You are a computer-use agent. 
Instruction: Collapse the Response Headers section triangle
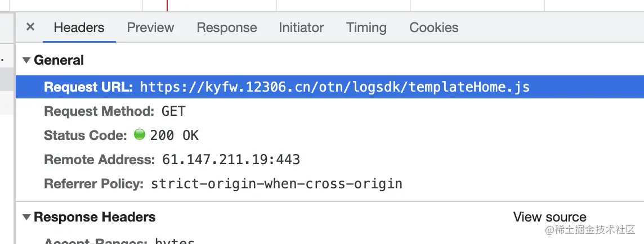click(x=26, y=217)
